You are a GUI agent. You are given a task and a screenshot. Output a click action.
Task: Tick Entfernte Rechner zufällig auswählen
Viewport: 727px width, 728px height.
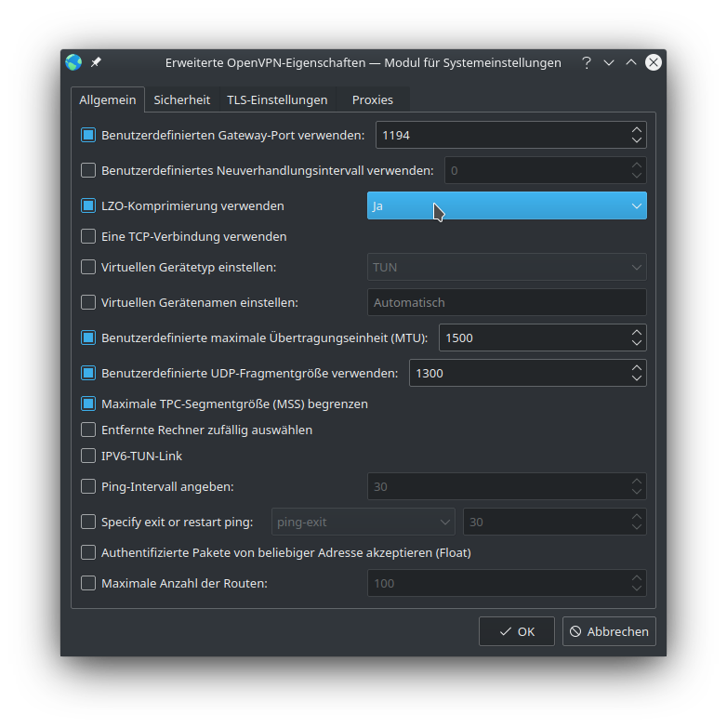[x=88, y=430]
